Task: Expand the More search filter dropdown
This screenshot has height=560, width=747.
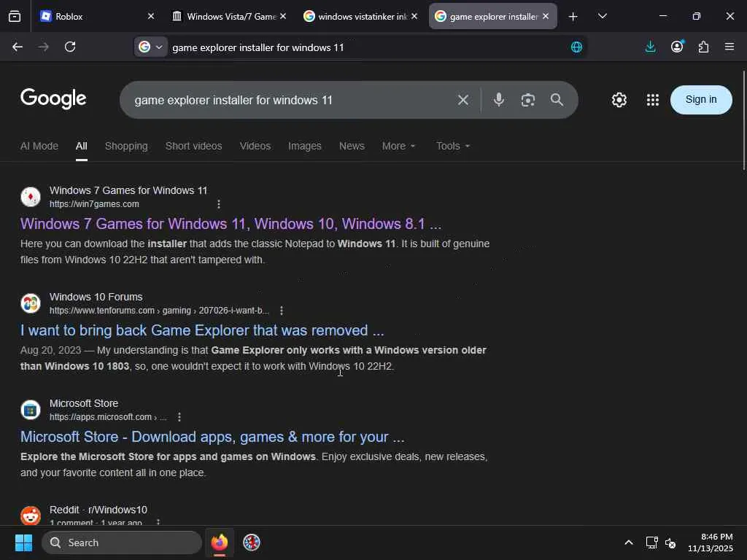Action: [399, 146]
